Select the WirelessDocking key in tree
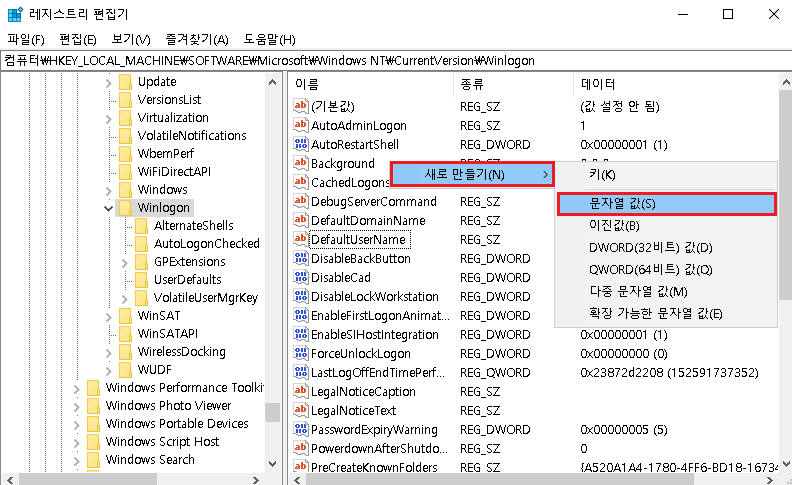 click(181, 352)
